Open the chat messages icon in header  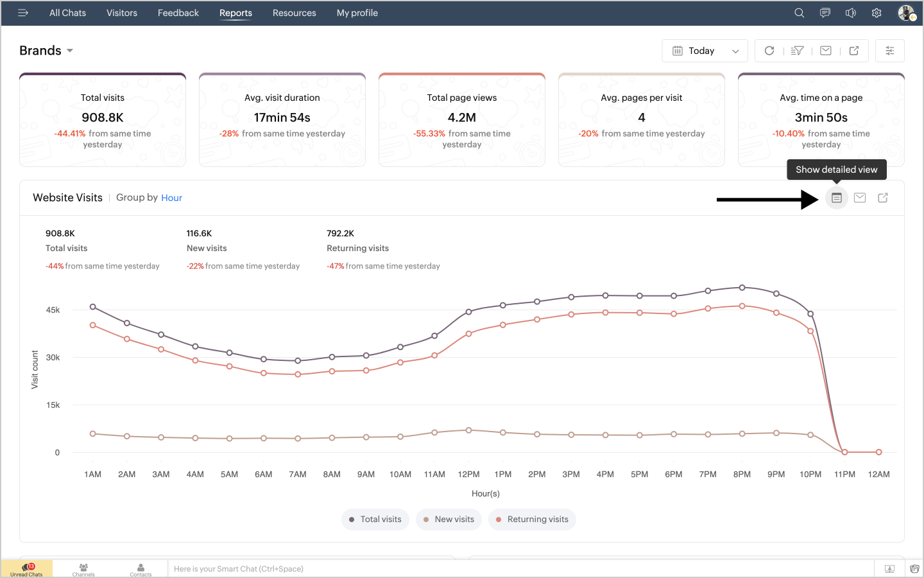tap(825, 13)
